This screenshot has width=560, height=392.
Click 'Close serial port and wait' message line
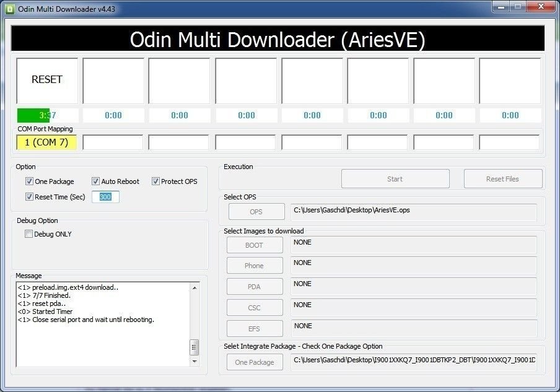tap(85, 320)
